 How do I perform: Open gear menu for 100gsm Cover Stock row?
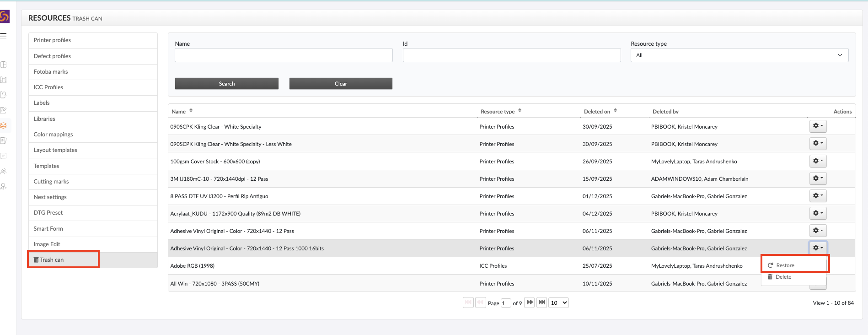(x=818, y=161)
